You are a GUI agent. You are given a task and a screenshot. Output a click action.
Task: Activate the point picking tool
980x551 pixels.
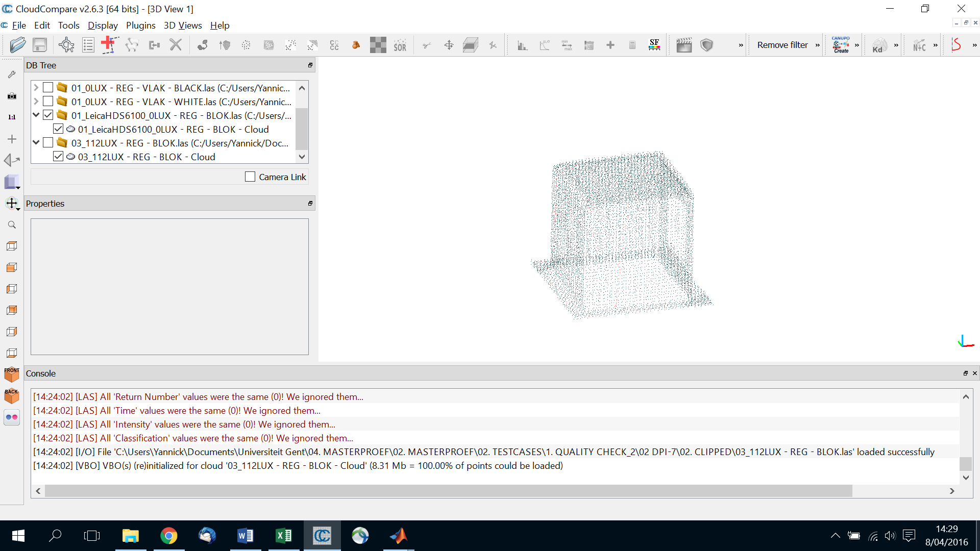(x=67, y=45)
